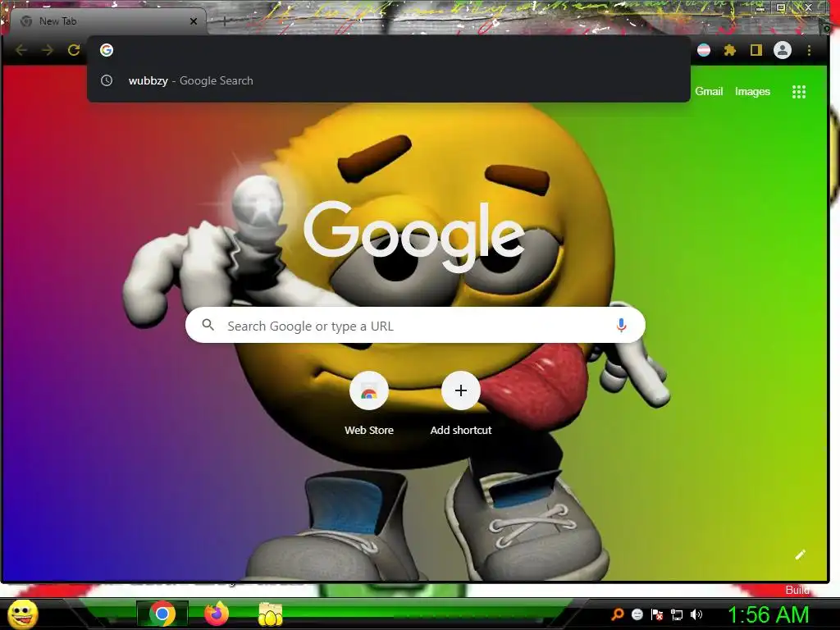Click the magnifier icon in the search box

click(208, 325)
